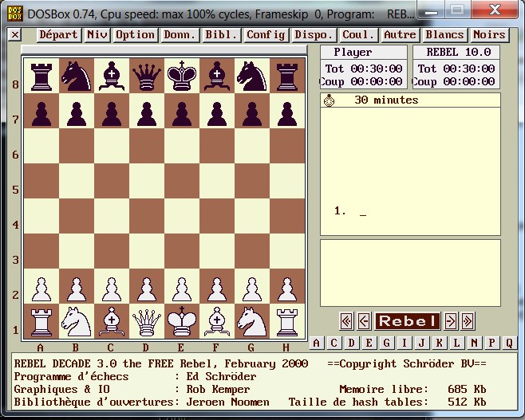
Task: Select the black rook on h8
Action: 287,76
